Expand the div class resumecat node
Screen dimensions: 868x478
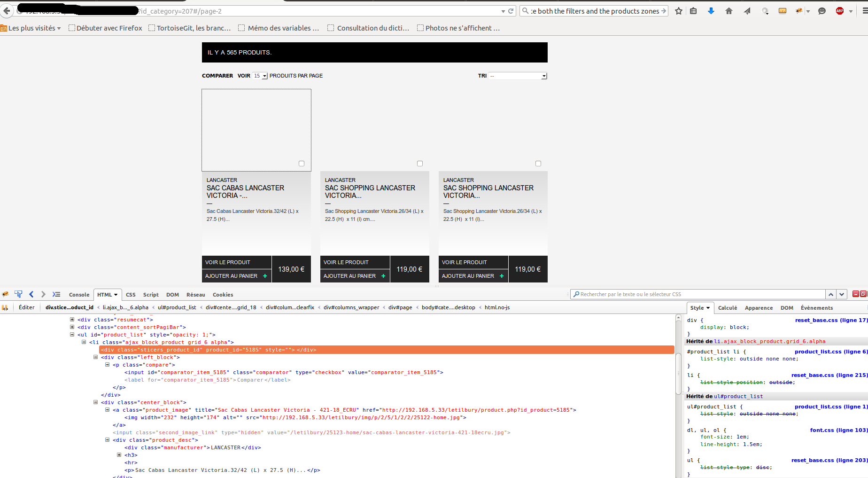pyautogui.click(x=72, y=320)
